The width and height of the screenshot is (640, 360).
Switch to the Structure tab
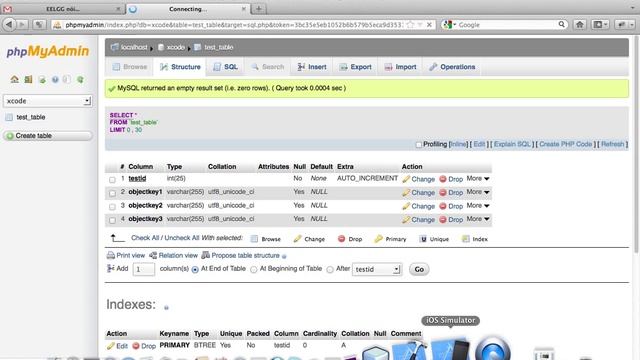[x=180, y=67]
